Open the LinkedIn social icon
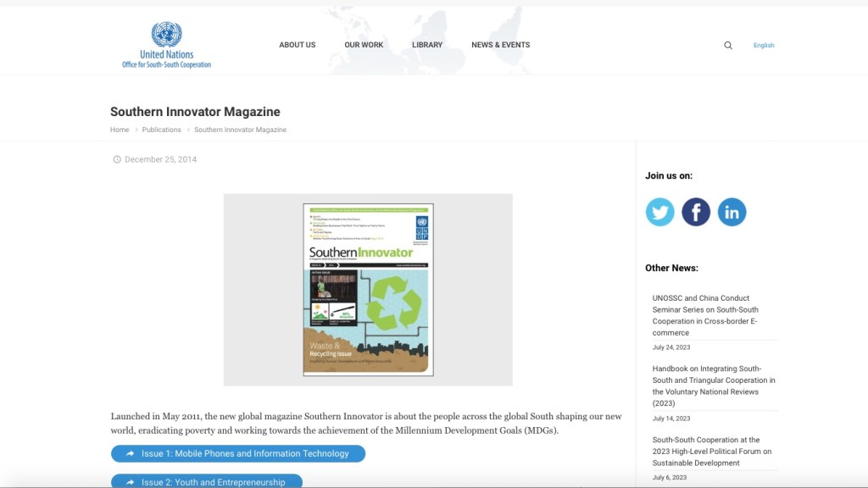The height and width of the screenshot is (488, 868). tap(732, 212)
